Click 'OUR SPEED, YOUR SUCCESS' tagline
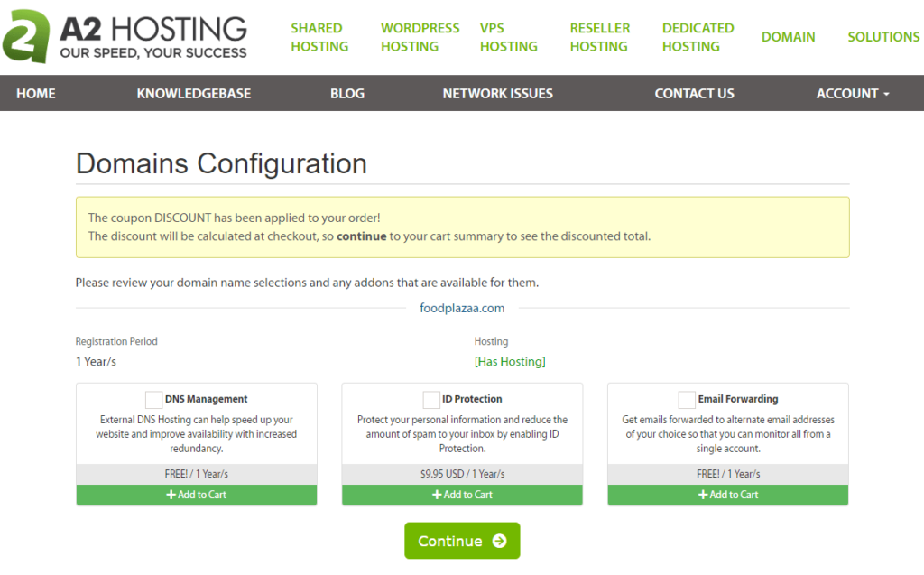The image size is (924, 575). point(153,53)
